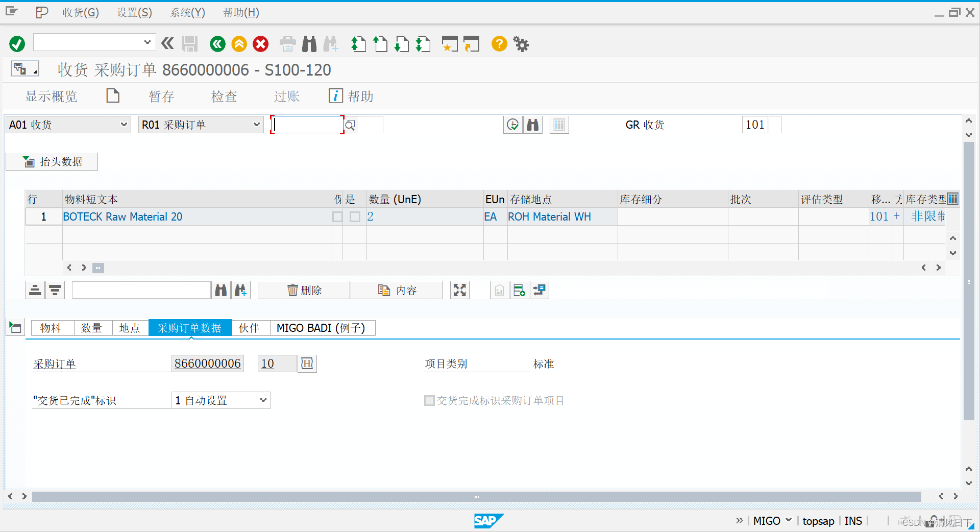
Task: Click the red Cancel X icon
Action: (260, 44)
